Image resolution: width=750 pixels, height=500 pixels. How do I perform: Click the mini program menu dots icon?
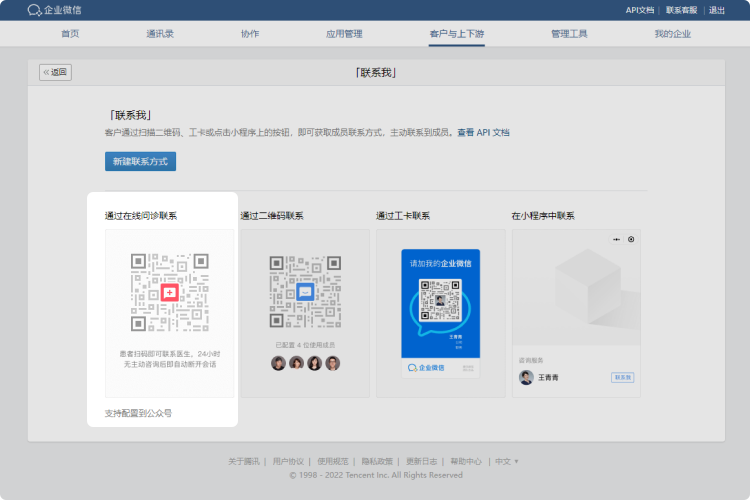click(x=617, y=239)
